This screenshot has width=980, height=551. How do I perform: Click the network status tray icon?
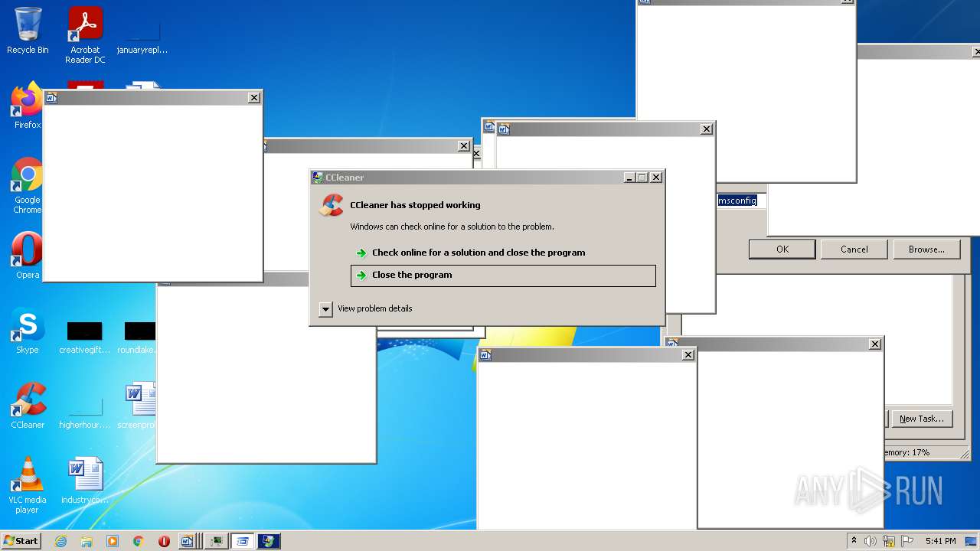pos(889,541)
